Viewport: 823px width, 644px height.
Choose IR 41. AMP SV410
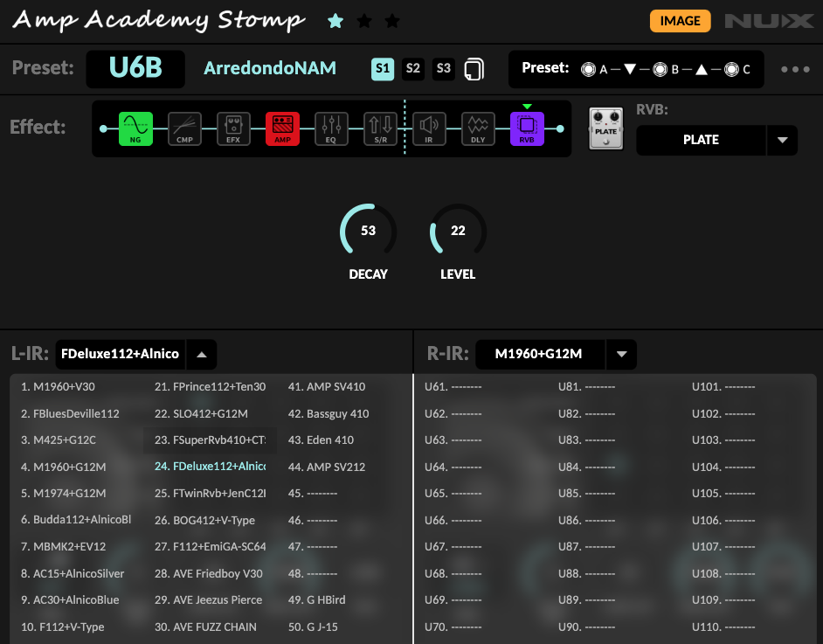click(327, 387)
